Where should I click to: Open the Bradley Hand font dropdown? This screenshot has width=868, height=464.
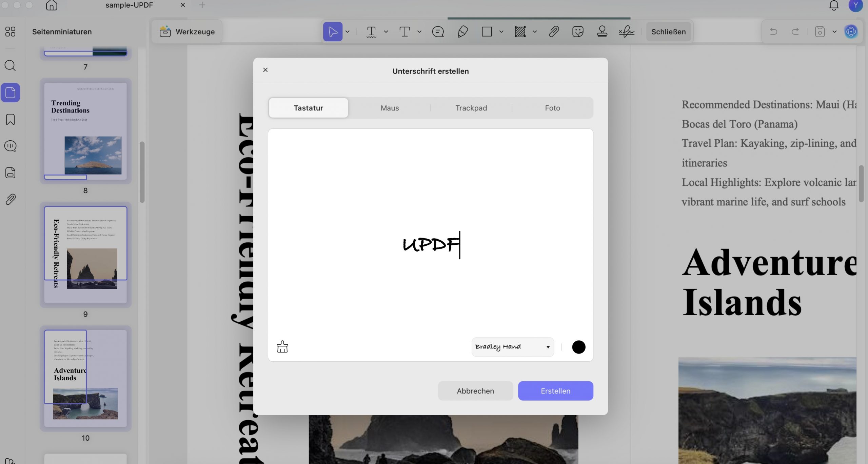tap(513, 347)
